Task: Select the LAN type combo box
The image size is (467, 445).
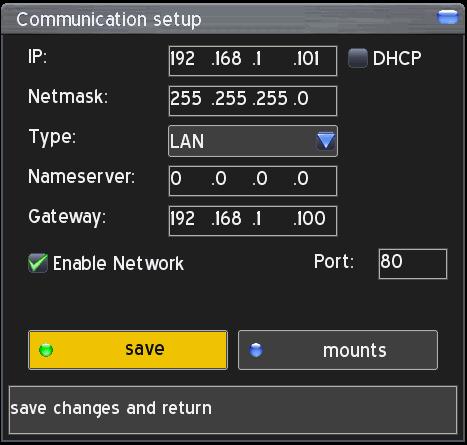Action: click(253, 141)
